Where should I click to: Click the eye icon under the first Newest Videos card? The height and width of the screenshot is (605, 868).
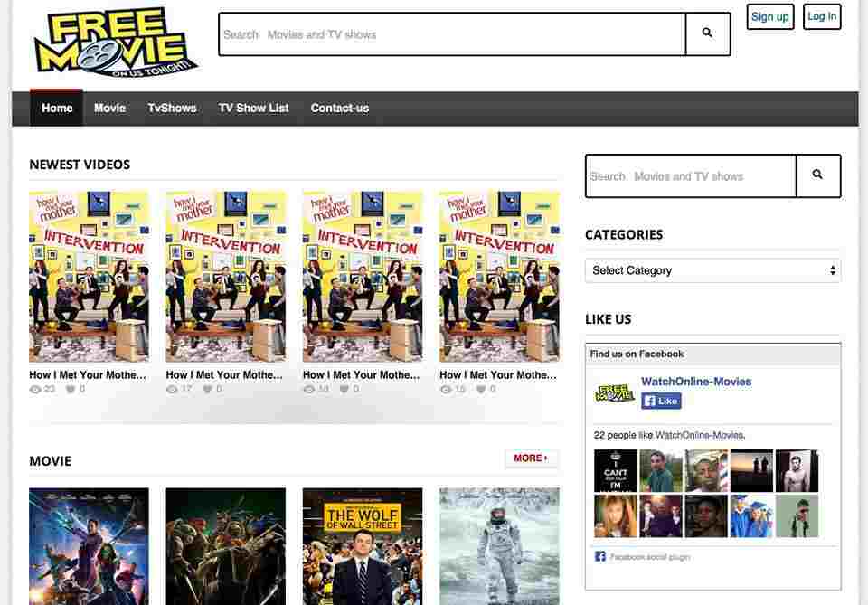(35, 389)
